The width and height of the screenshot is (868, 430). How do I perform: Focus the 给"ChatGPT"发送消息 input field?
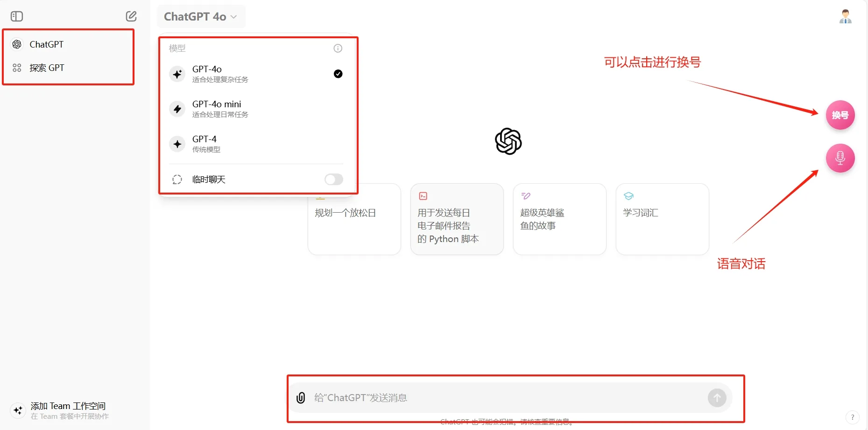[x=509, y=398]
